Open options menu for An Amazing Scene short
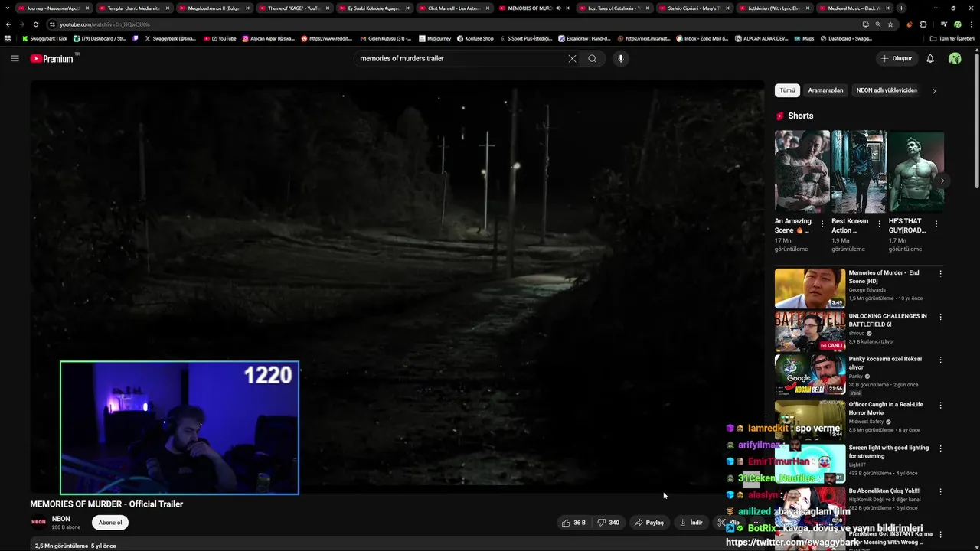This screenshot has height=551, width=980. [x=822, y=224]
